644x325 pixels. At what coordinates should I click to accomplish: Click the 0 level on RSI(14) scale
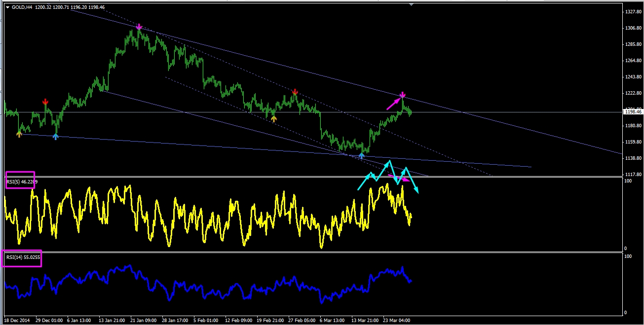click(626, 312)
